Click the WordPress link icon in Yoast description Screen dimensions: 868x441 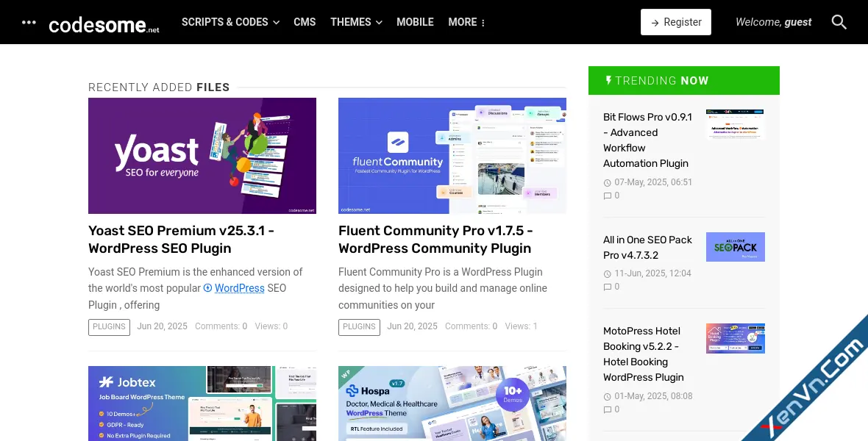(207, 288)
